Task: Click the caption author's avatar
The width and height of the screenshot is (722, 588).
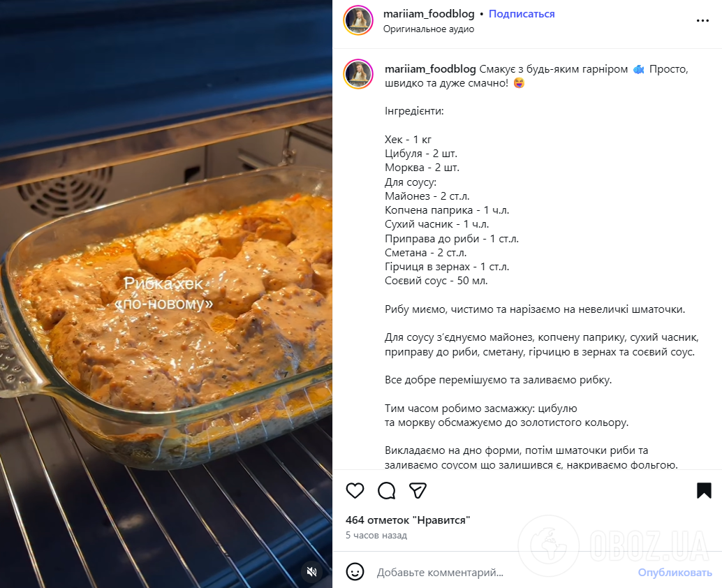Action: pyautogui.click(x=358, y=74)
